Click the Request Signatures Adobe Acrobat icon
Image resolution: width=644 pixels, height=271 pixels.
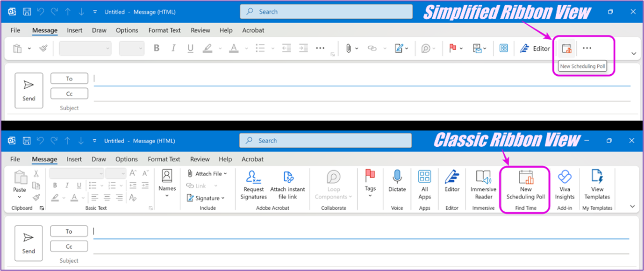click(253, 178)
